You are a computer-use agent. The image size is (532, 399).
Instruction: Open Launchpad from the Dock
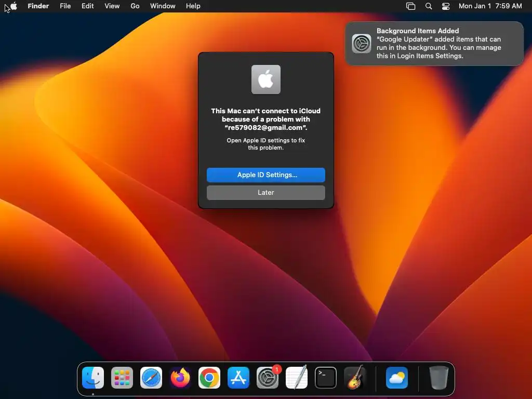click(x=122, y=378)
